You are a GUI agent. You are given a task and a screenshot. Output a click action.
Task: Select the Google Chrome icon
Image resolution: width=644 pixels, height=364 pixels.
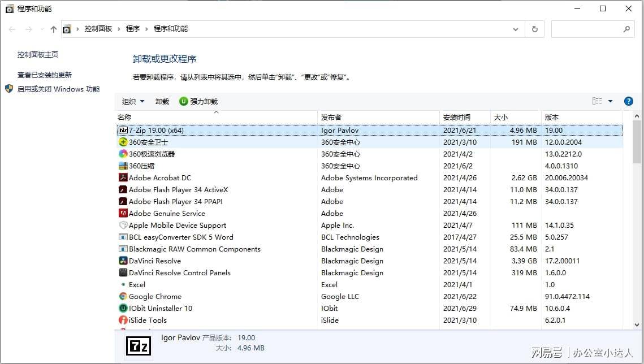point(123,296)
